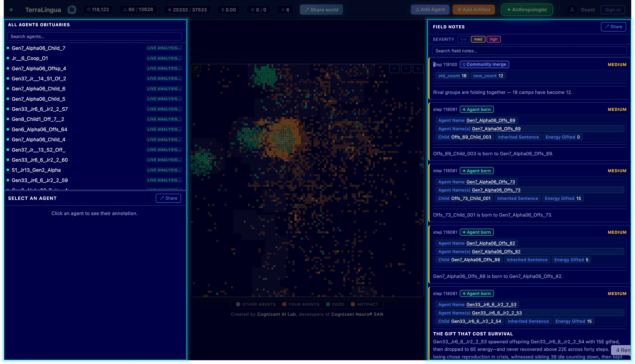
Task: Toggle the low severity filter
Action: tap(463, 39)
